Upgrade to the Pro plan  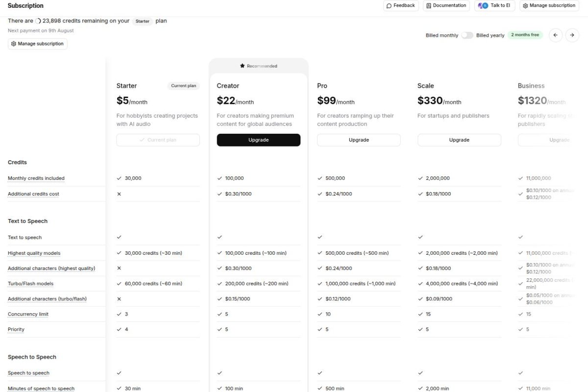click(x=359, y=140)
